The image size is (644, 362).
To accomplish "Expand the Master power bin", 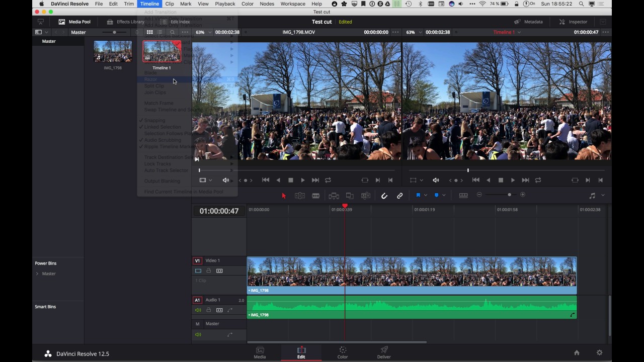I will coord(37,274).
